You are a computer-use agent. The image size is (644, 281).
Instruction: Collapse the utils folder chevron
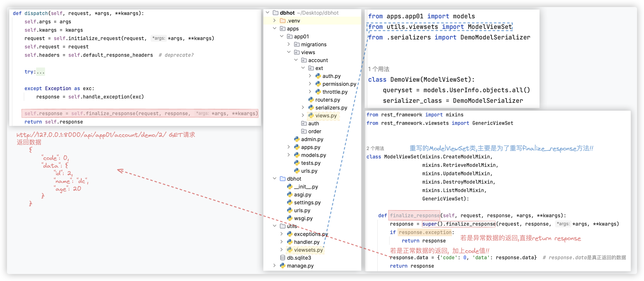275,226
